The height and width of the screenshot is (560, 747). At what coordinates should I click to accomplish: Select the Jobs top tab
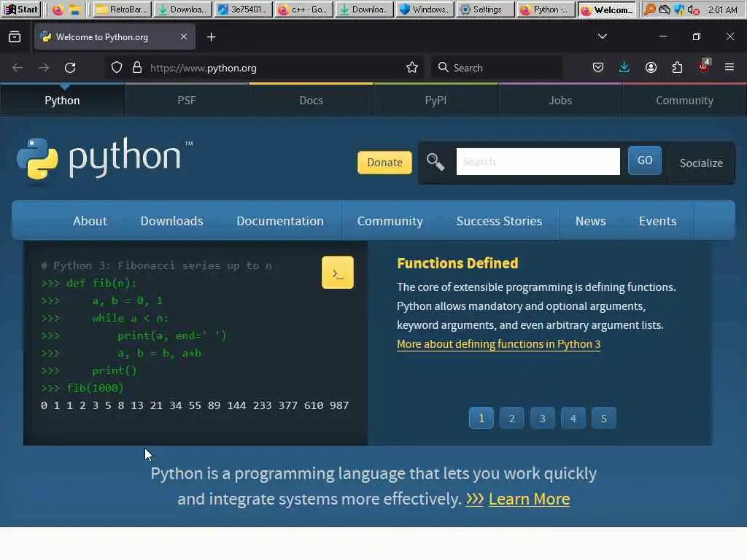click(x=560, y=101)
